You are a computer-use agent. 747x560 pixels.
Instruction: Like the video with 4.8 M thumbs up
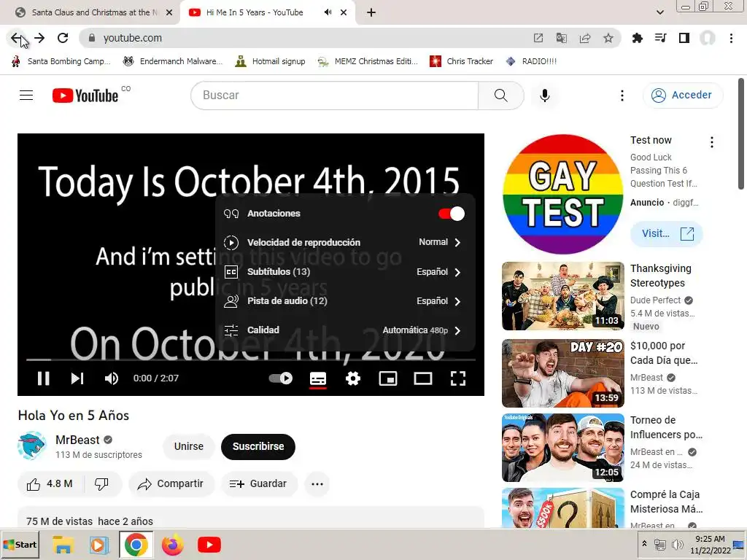tap(50, 484)
